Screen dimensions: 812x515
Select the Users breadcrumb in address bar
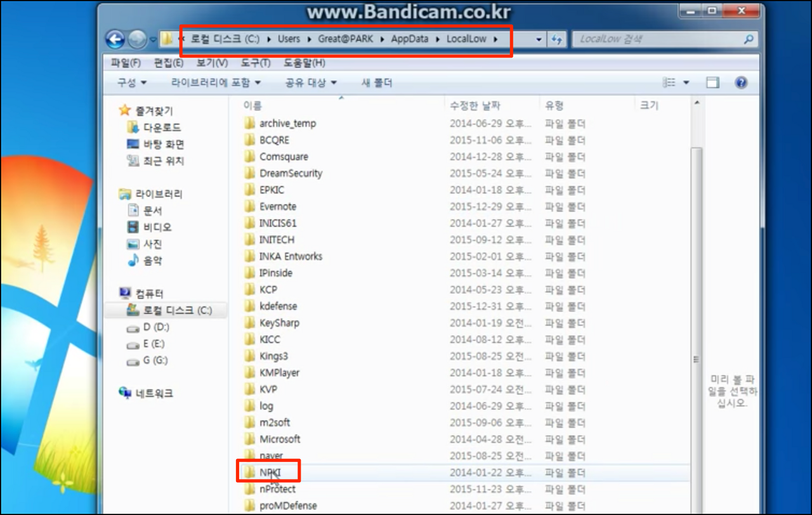[289, 39]
